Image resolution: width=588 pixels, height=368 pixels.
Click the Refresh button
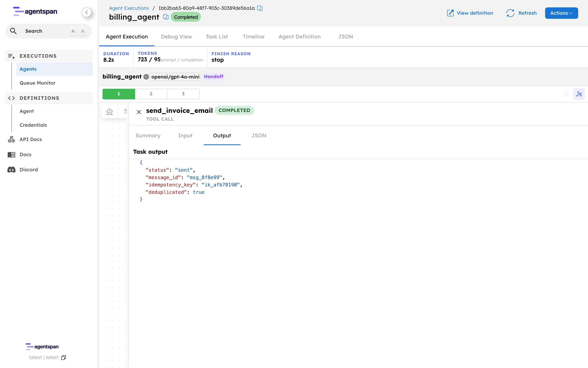521,13
